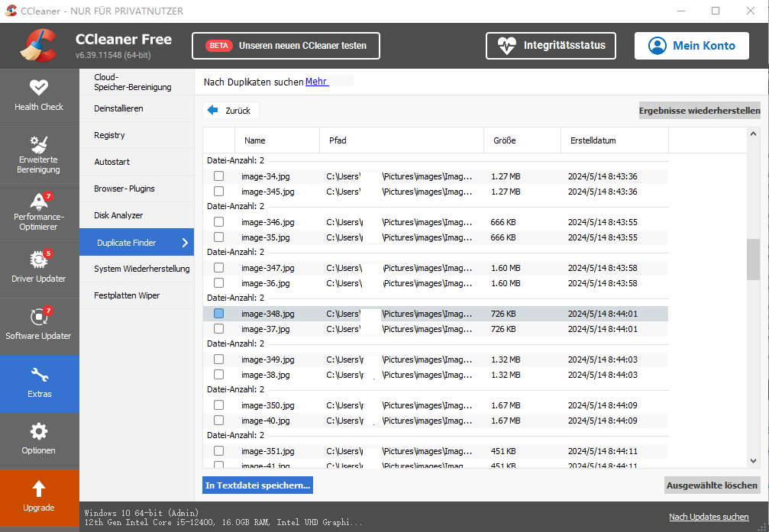Check the checkbox for image-348.jpg

coord(219,313)
